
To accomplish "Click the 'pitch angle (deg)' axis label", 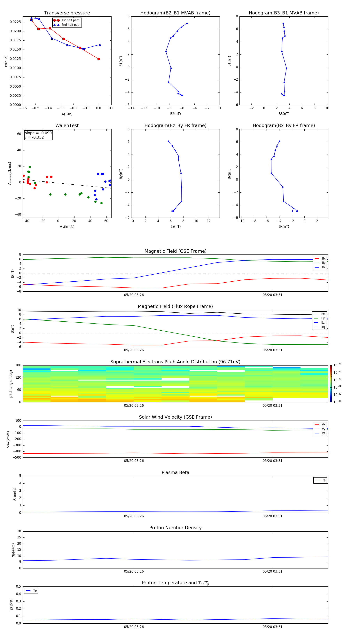I will point(11,384).
